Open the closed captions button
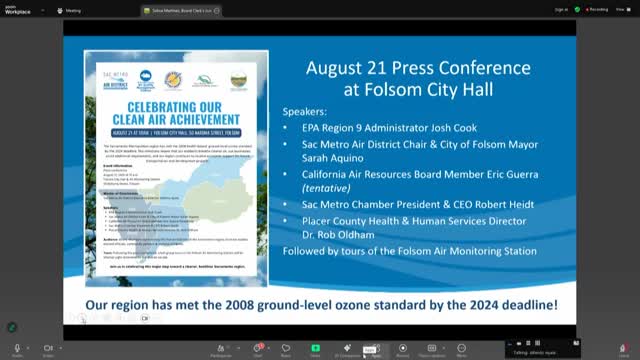Screen dimensions: 640x360 432,348
